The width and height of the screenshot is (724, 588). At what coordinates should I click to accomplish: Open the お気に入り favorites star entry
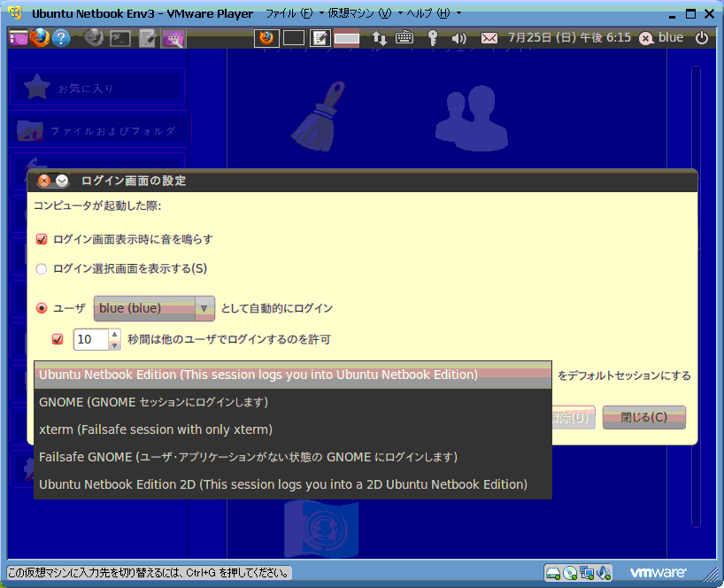97,88
